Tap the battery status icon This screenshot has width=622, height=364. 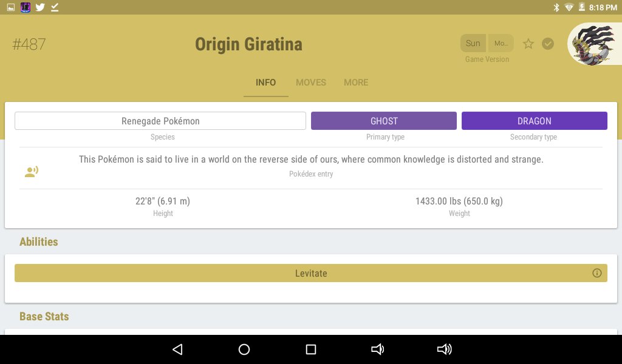[x=581, y=7]
